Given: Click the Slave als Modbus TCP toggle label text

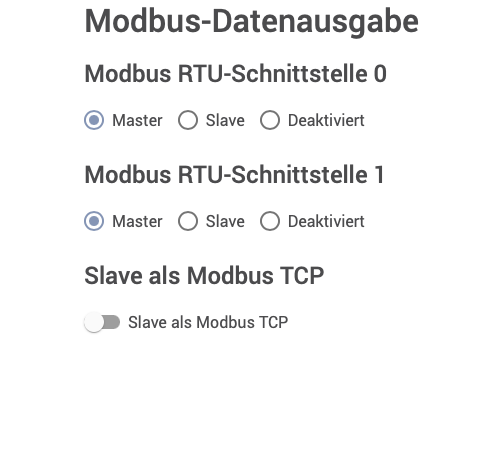Looking at the screenshot, I should (x=208, y=322).
